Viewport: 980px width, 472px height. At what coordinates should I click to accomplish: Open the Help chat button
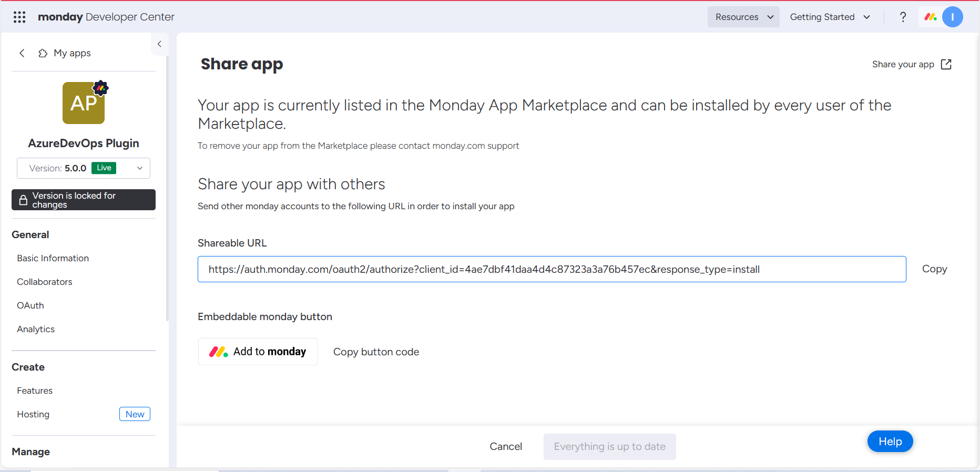pyautogui.click(x=890, y=442)
